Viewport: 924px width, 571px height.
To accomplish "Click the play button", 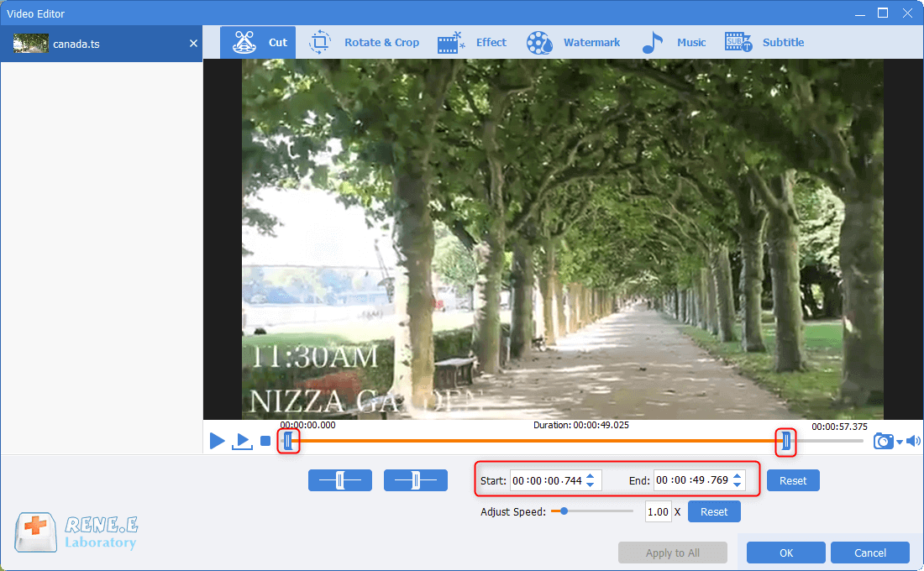I will coord(217,441).
